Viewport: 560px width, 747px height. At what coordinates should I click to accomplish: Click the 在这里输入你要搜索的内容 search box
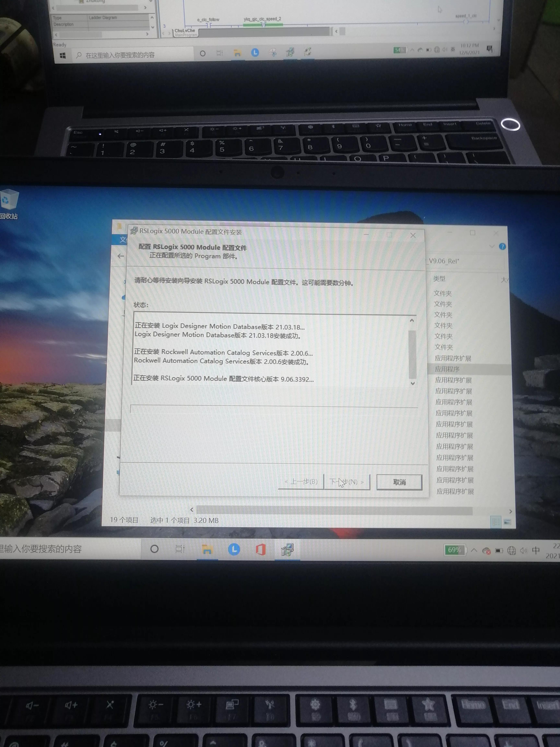[120, 55]
